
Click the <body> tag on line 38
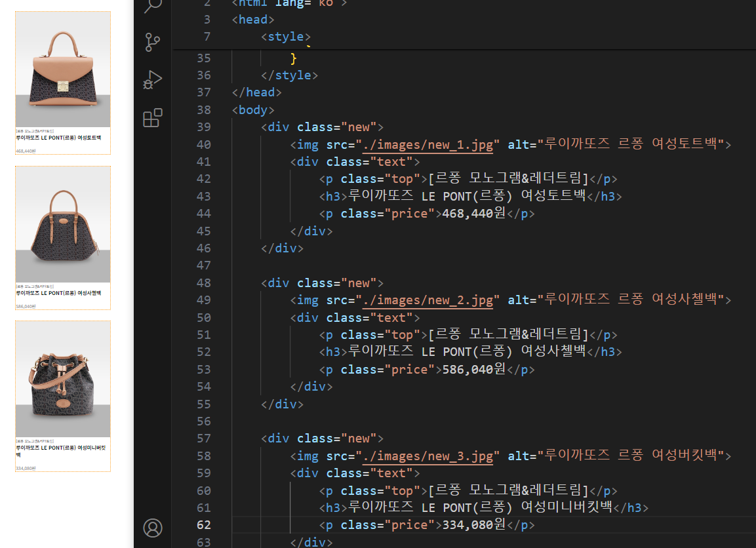pyautogui.click(x=253, y=110)
